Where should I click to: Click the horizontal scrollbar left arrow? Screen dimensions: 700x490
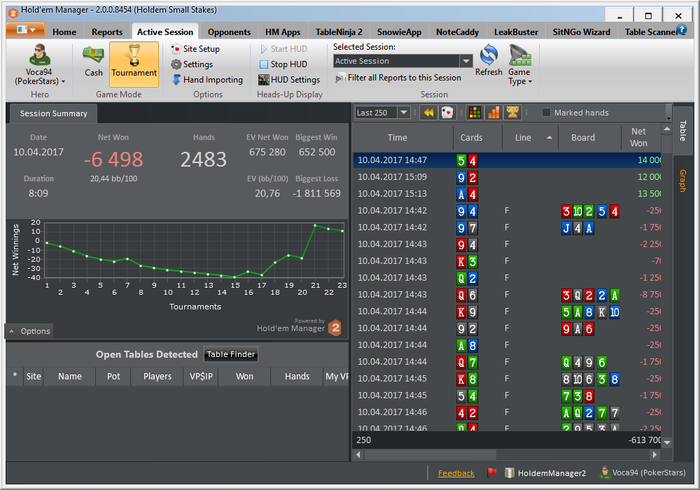click(x=358, y=455)
